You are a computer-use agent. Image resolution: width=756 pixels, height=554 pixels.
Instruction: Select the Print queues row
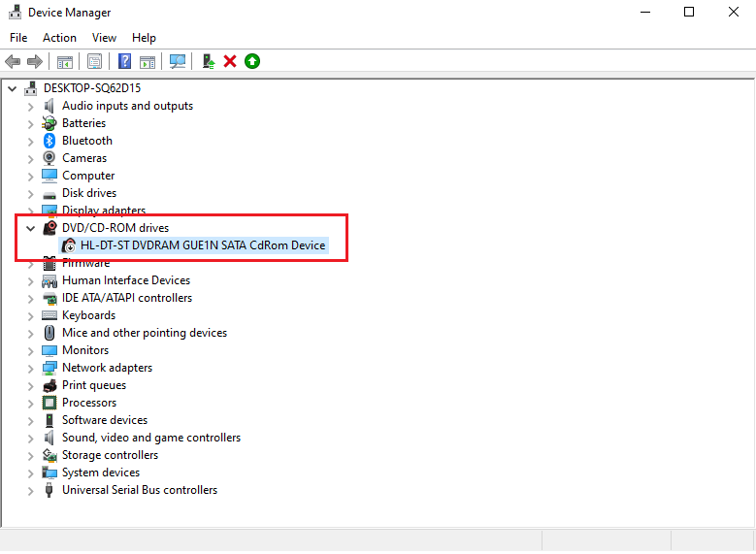click(x=94, y=385)
